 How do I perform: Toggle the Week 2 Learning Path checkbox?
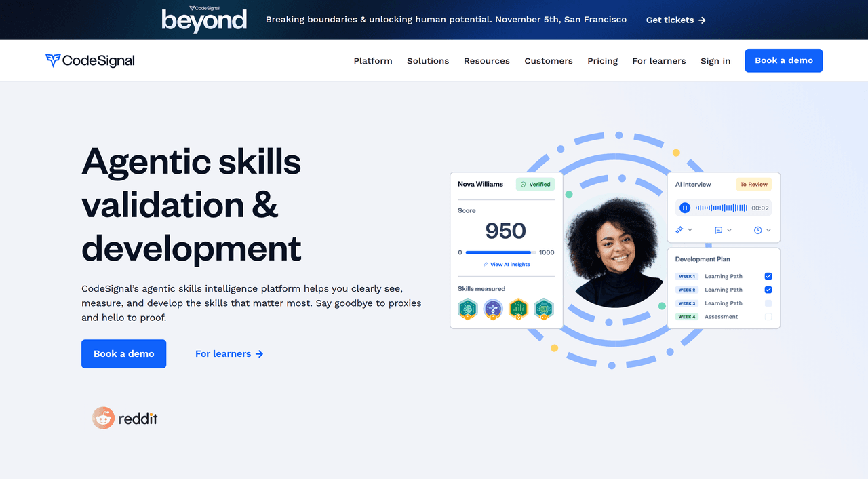(x=768, y=290)
